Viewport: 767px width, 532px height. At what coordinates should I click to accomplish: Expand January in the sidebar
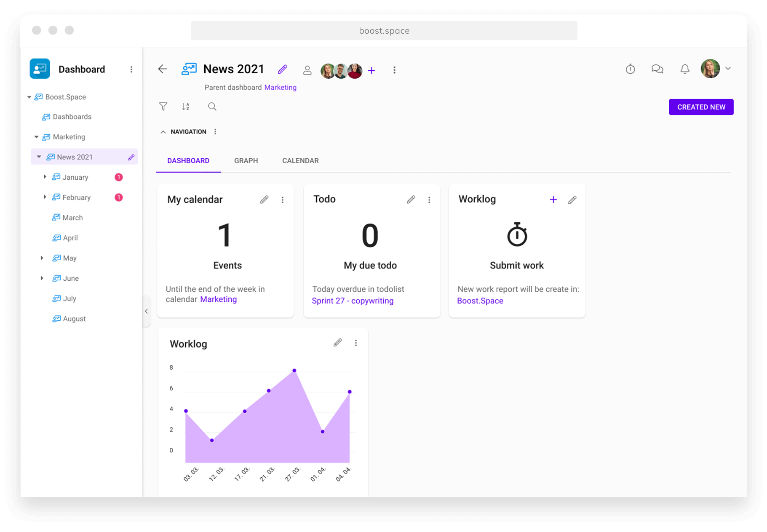[x=45, y=177]
